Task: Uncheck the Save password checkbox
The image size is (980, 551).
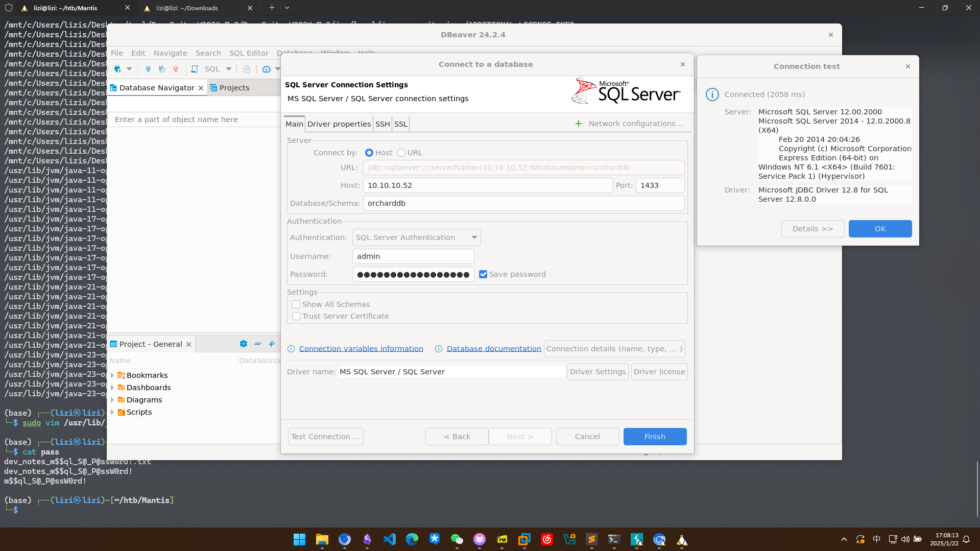Action: pos(483,274)
